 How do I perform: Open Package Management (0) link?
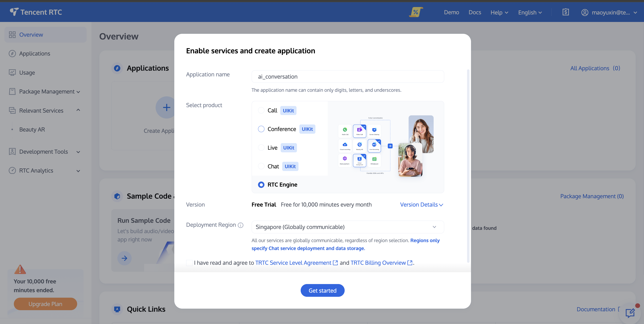[592, 196]
